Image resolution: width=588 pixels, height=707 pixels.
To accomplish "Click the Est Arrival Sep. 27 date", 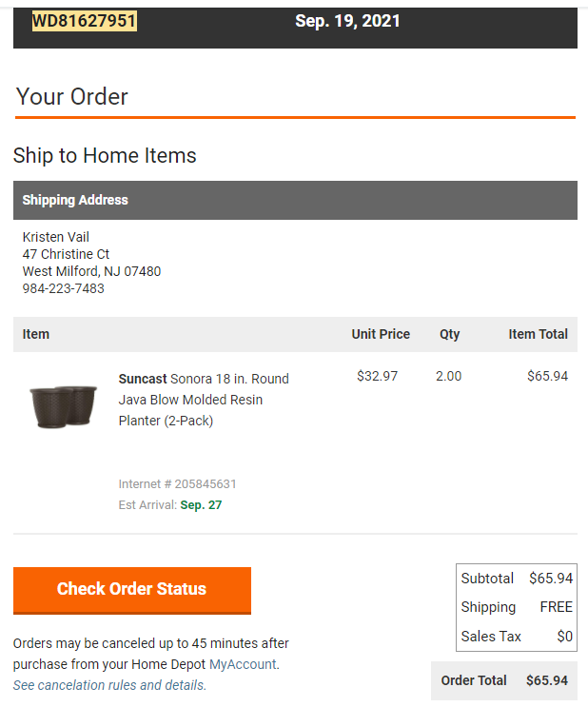I will 201,505.
